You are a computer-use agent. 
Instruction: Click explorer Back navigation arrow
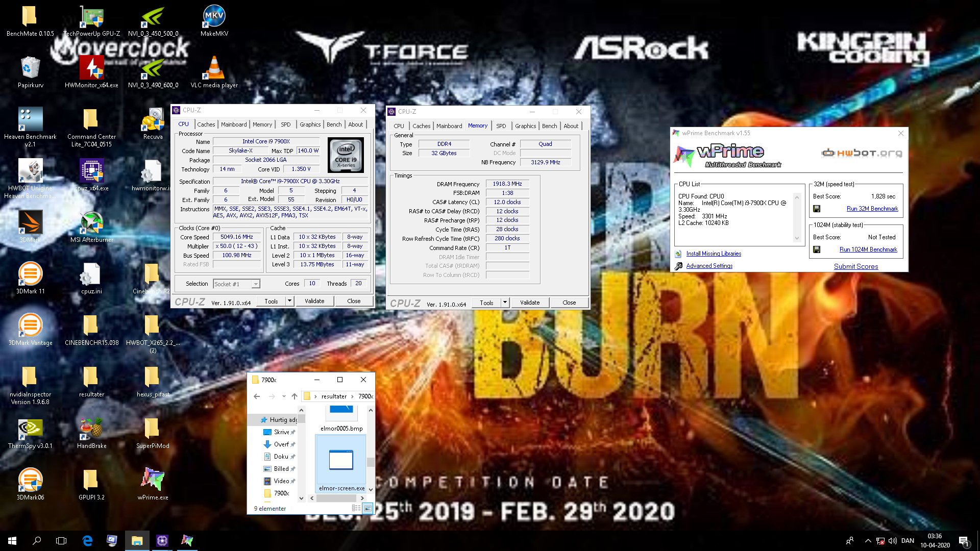[257, 396]
